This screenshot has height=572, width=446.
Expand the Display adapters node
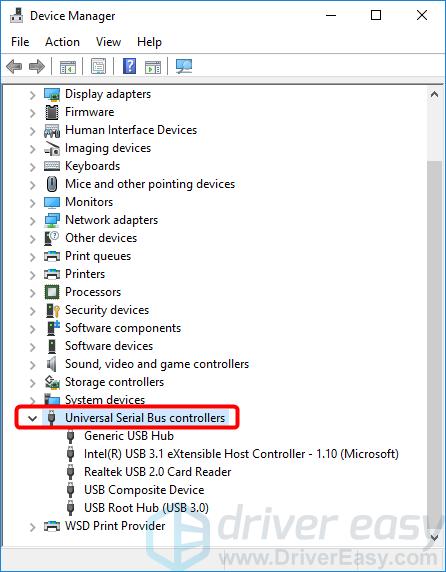(33, 95)
